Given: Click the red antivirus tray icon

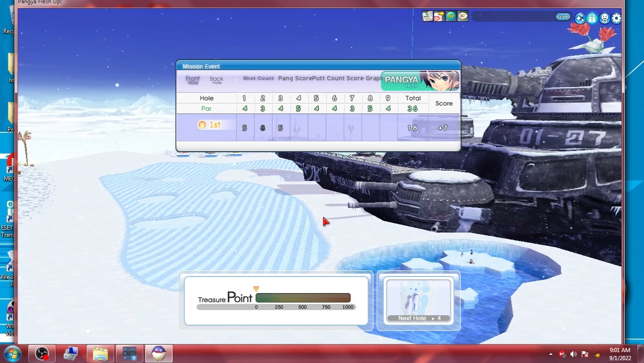Looking at the screenshot, I should [x=562, y=354].
